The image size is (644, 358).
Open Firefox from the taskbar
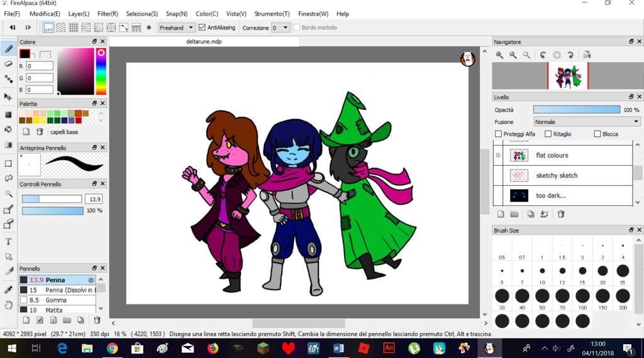pos(213,349)
